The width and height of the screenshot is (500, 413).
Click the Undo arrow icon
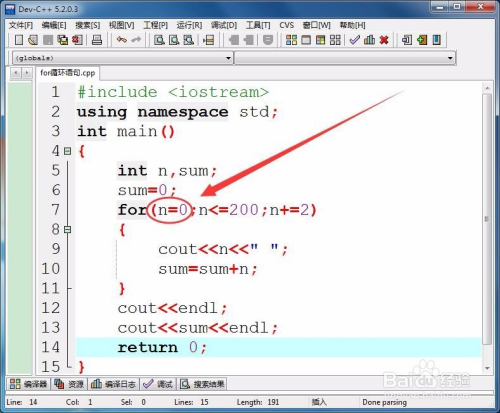121,40
